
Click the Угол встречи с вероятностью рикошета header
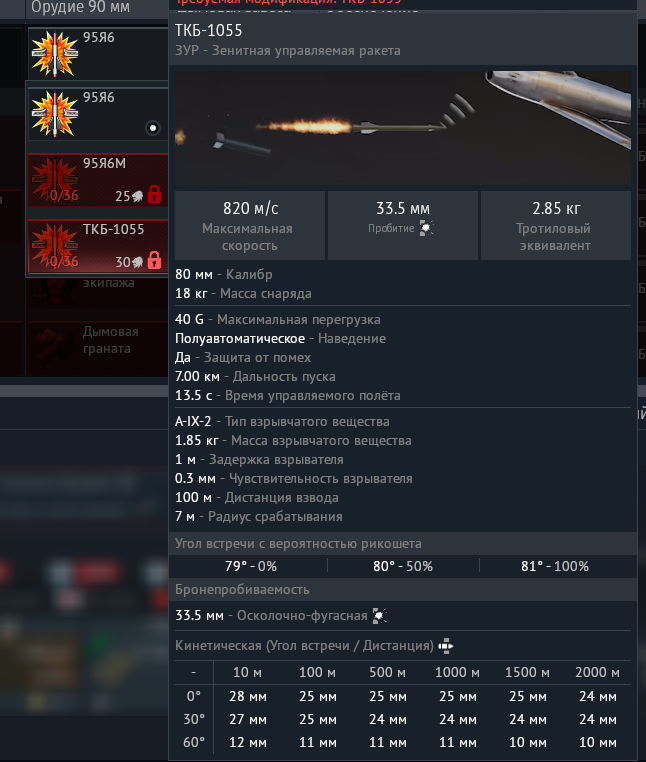(x=298, y=543)
